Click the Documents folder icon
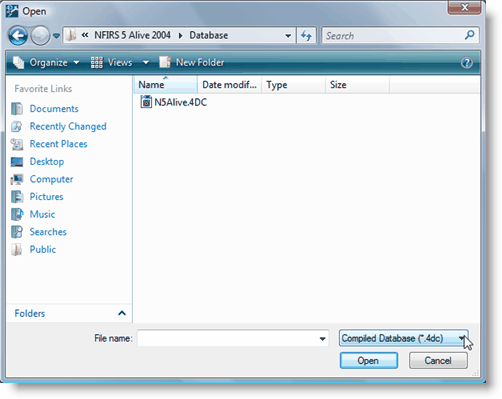This screenshot has height=399, width=502. click(17, 109)
